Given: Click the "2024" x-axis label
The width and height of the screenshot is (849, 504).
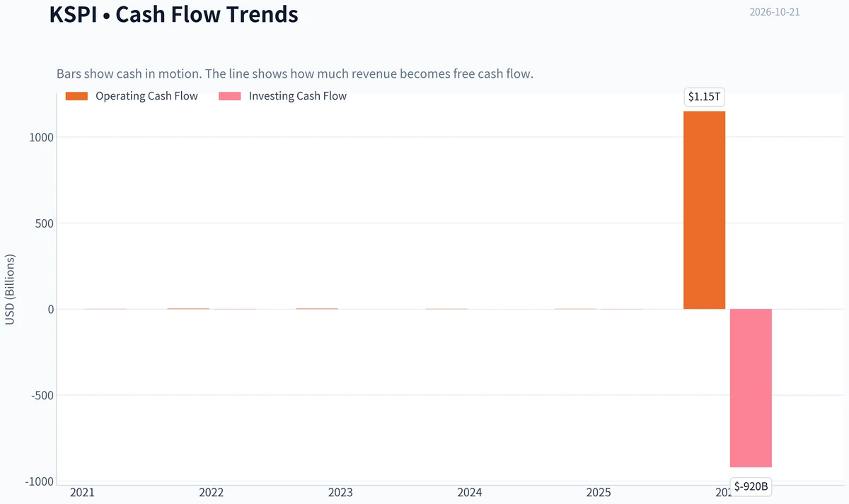Looking at the screenshot, I should pyautogui.click(x=470, y=493).
